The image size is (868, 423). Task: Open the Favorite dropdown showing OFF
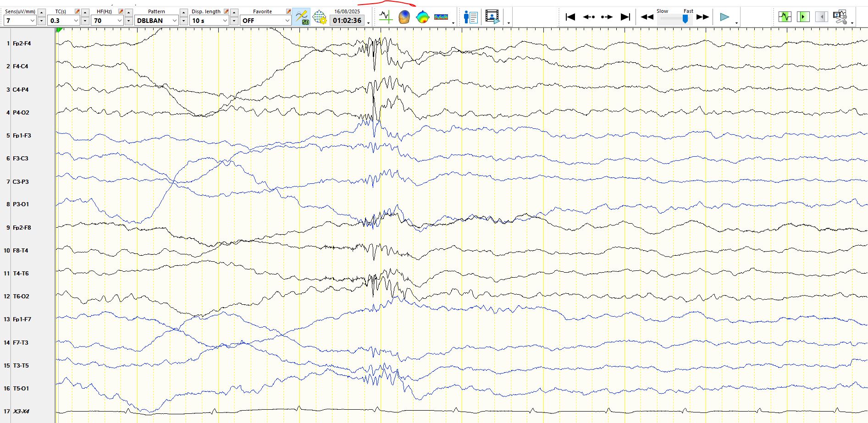point(265,21)
